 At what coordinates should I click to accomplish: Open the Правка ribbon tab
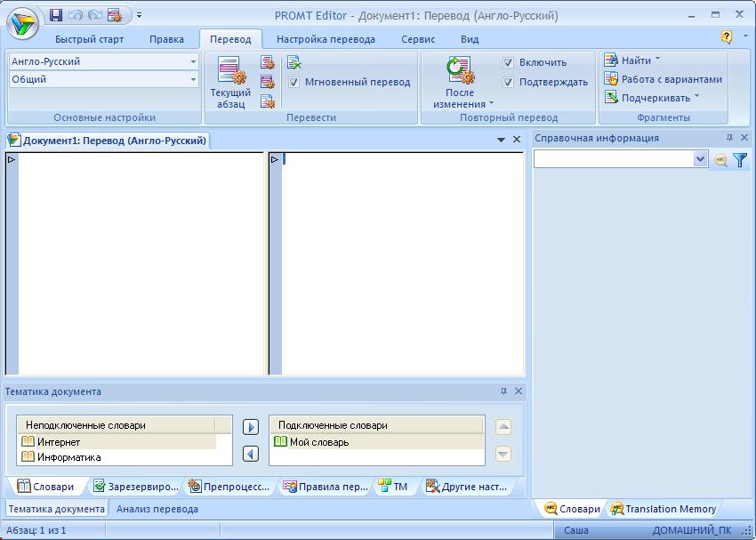click(166, 39)
